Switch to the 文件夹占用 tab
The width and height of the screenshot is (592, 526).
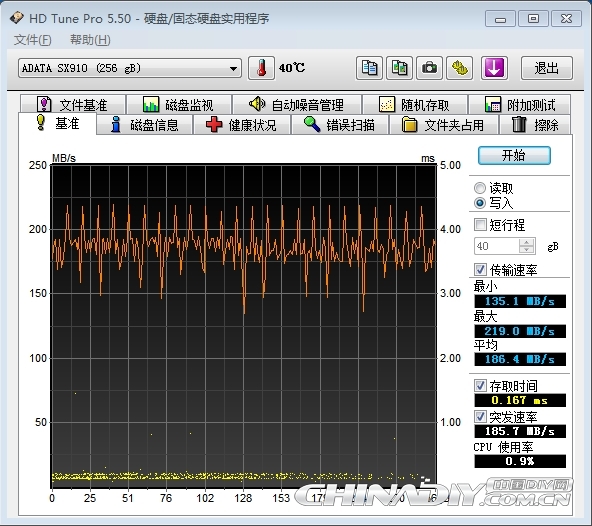[443, 125]
